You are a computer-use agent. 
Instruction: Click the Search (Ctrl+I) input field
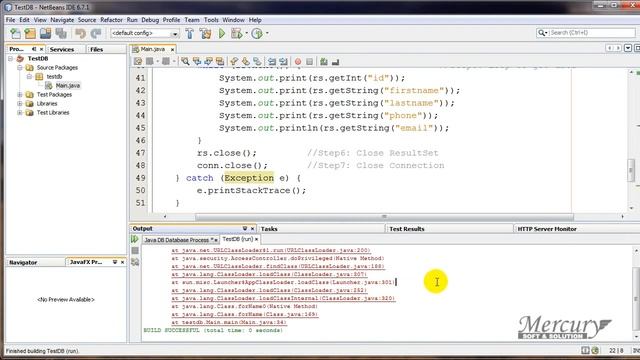(591, 33)
